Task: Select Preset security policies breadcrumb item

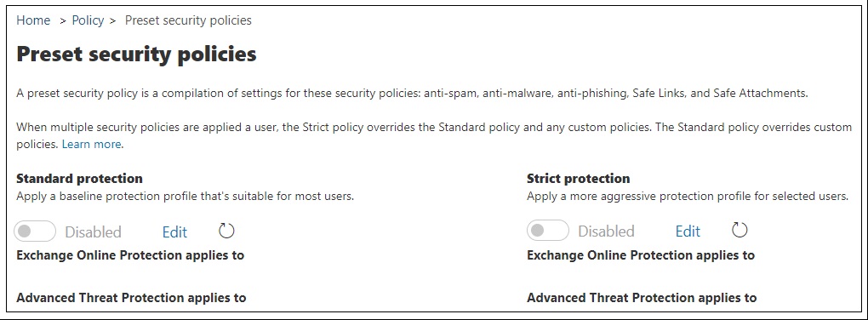Action: click(188, 20)
